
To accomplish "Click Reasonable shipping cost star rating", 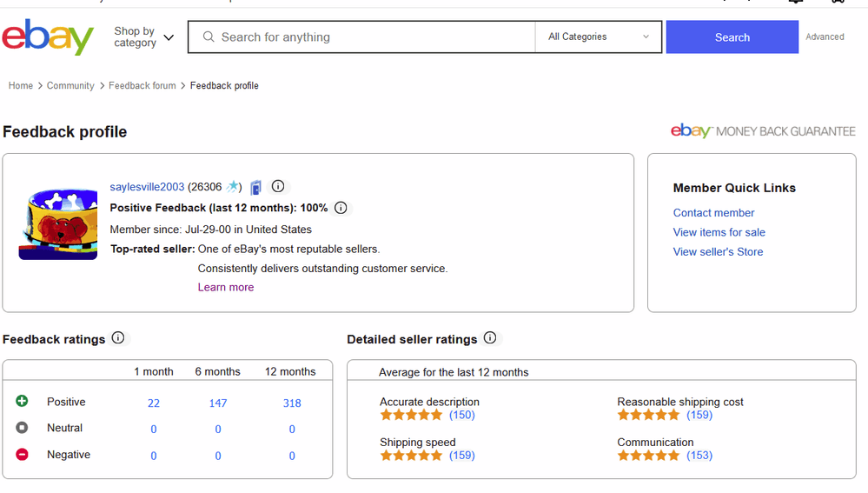I will tap(649, 415).
